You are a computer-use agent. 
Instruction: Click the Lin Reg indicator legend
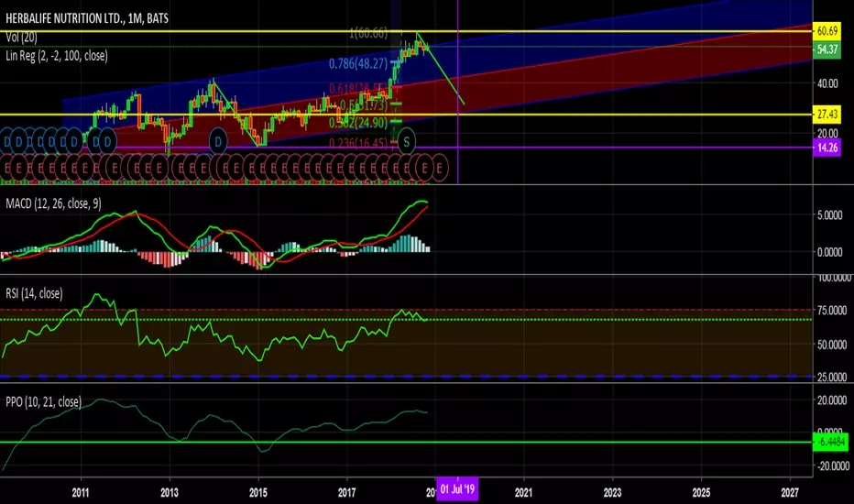pyautogui.click(x=57, y=56)
